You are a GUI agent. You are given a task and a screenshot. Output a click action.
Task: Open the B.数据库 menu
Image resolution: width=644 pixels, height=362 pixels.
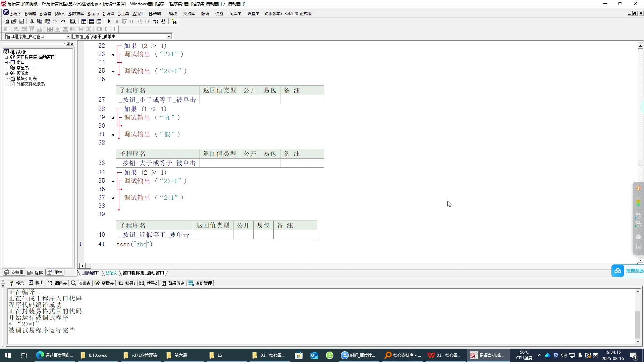click(x=76, y=13)
